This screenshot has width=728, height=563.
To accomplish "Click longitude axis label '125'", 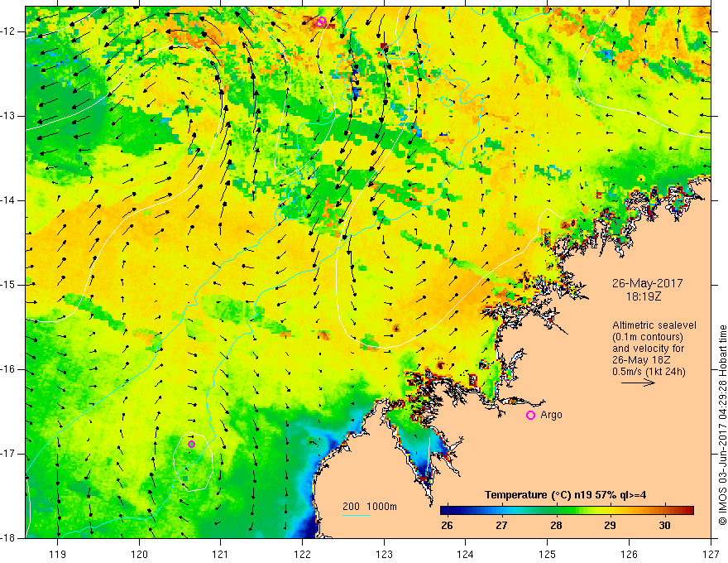I will pos(548,554).
